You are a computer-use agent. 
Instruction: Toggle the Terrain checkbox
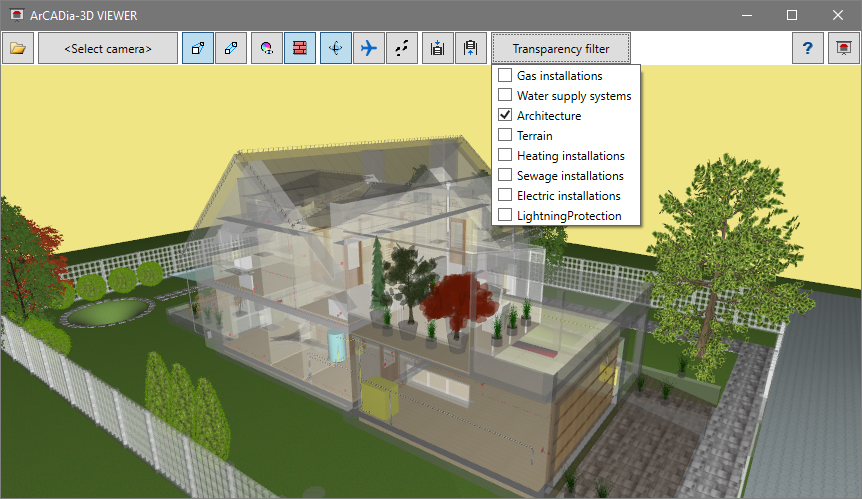505,135
